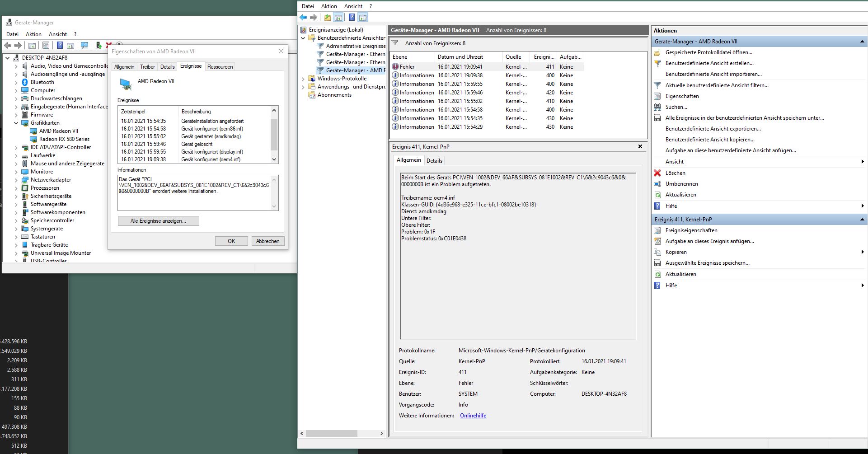Collapse the Grafikkarten node
The image size is (868, 454).
[16, 123]
